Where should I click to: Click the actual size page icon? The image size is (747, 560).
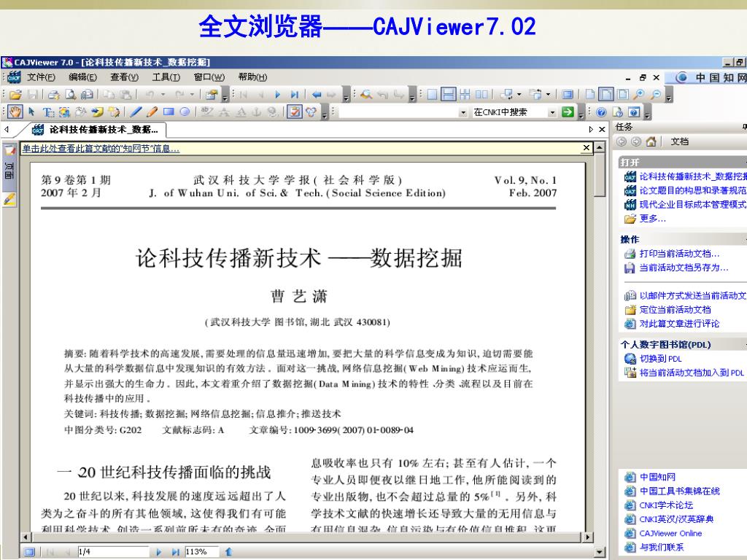click(589, 94)
